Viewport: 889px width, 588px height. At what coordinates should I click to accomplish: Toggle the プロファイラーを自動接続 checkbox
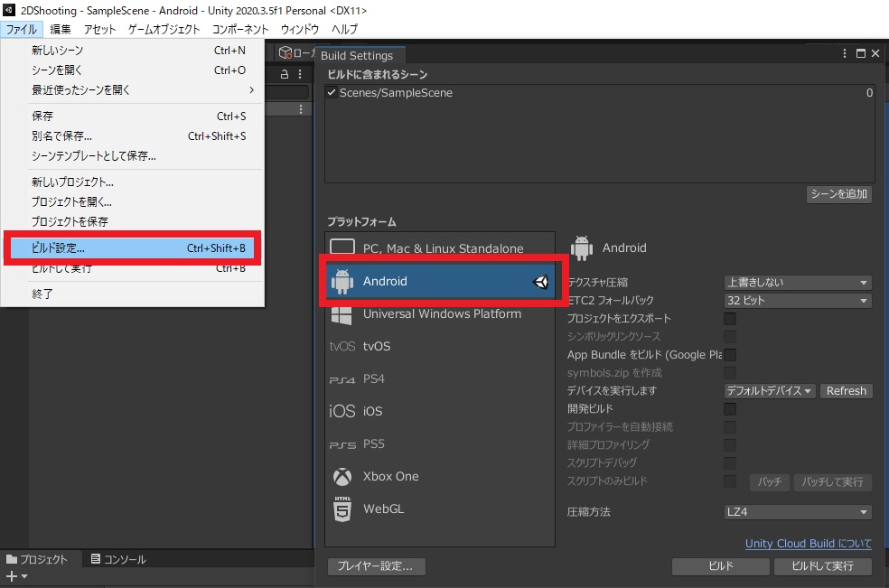pos(730,427)
